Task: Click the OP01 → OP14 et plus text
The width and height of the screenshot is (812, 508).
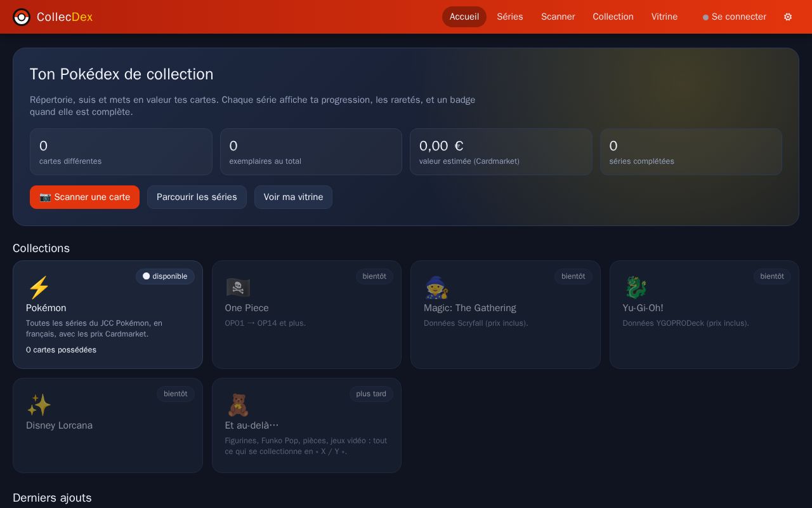Action: (x=265, y=323)
